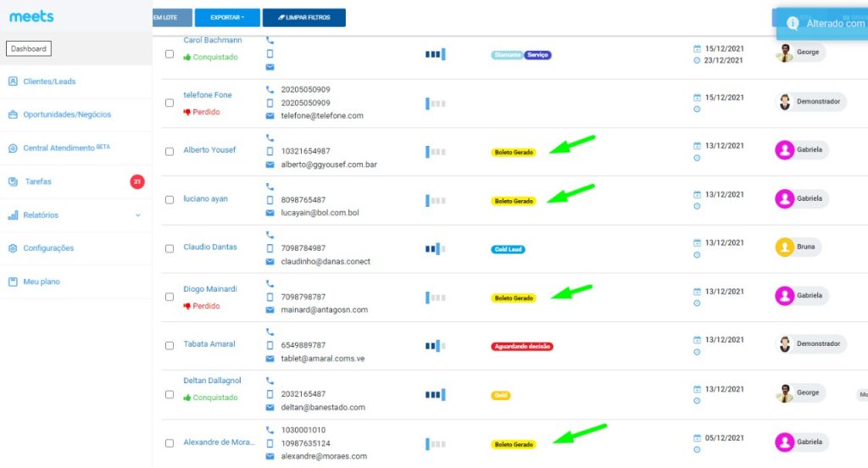Open Carol Bachmann client link
This screenshot has height=468, width=868.
213,41
